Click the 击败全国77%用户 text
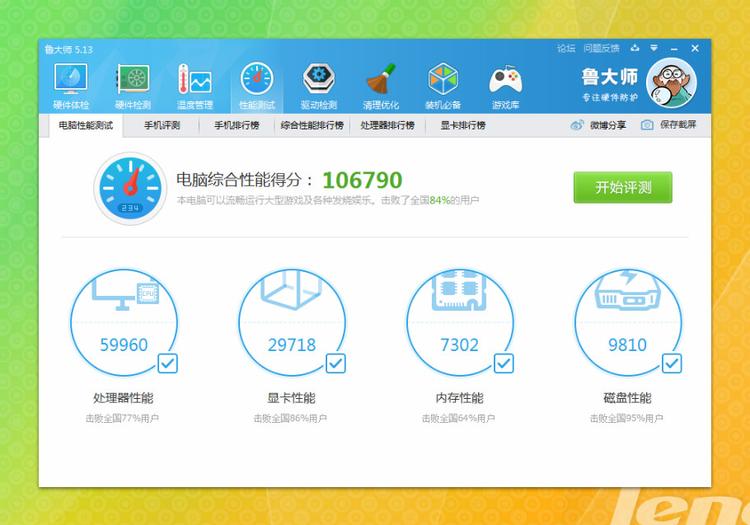The width and height of the screenshot is (750, 525). tap(122, 418)
